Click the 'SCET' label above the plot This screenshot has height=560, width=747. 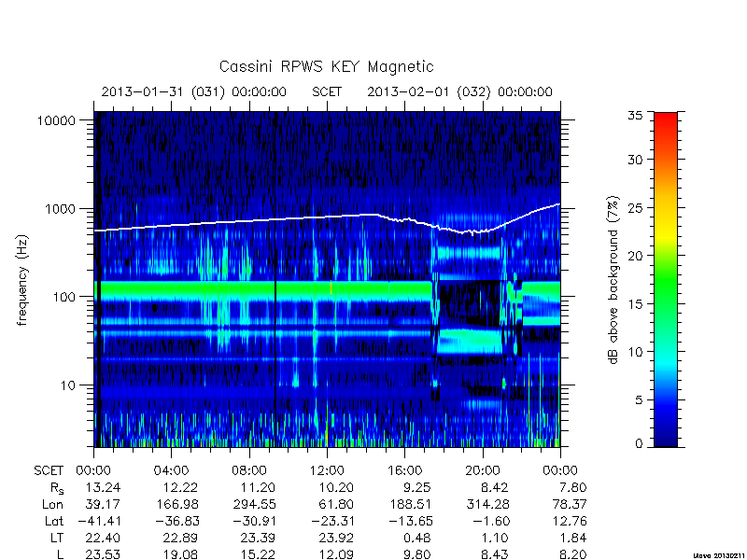[327, 91]
